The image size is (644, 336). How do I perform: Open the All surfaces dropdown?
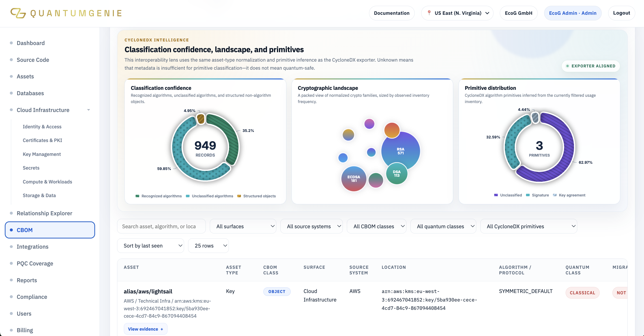243,226
